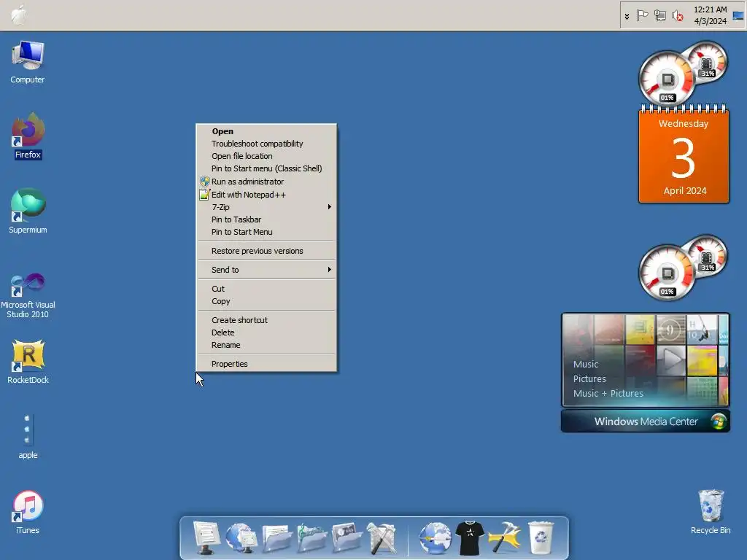Click the Show desktop button in the tray
Image resolution: width=747 pixels, height=560 pixels.
tap(738, 16)
